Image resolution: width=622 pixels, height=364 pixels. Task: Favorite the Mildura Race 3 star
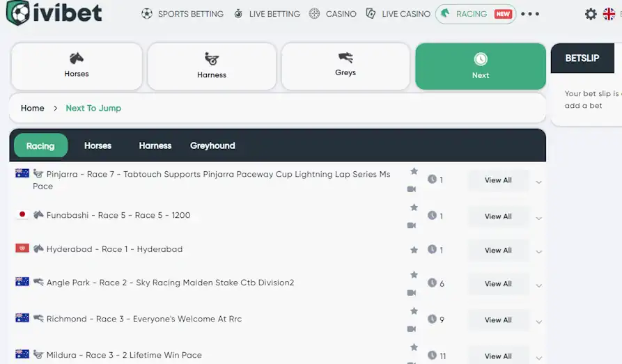414,347
